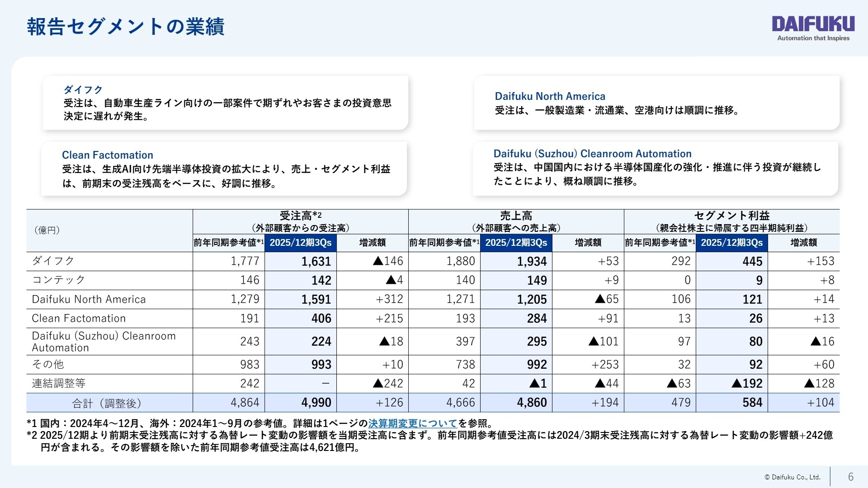The height and width of the screenshot is (488, 868).
Task: Select the 1,631 orders value for ダイフク
Action: (x=316, y=261)
